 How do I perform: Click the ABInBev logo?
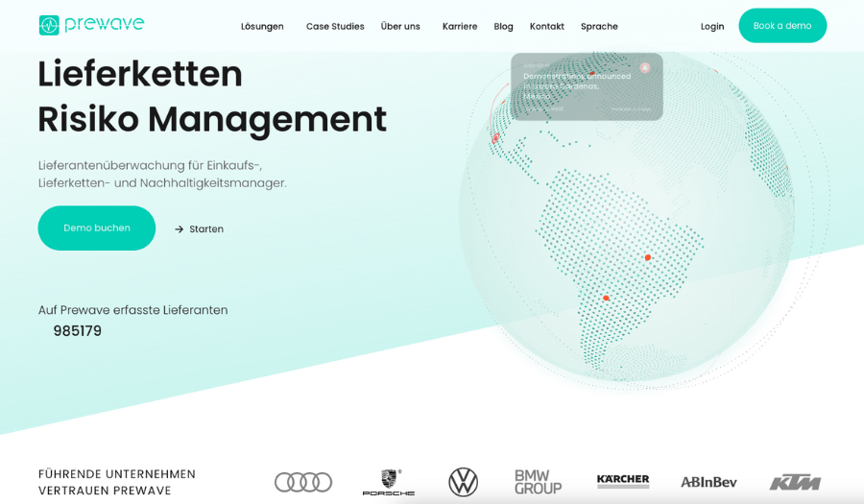coord(708,483)
